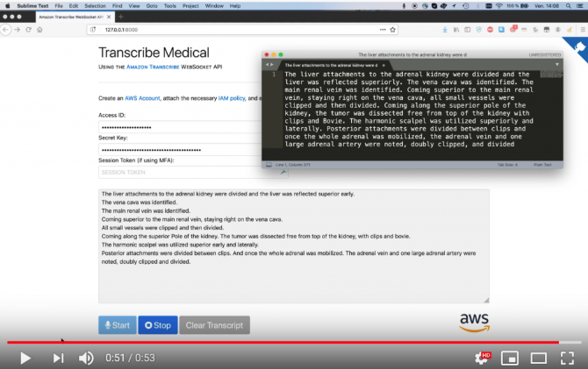
Task: Open Sublime Text tab list dropdown arrow
Action: click(x=557, y=65)
